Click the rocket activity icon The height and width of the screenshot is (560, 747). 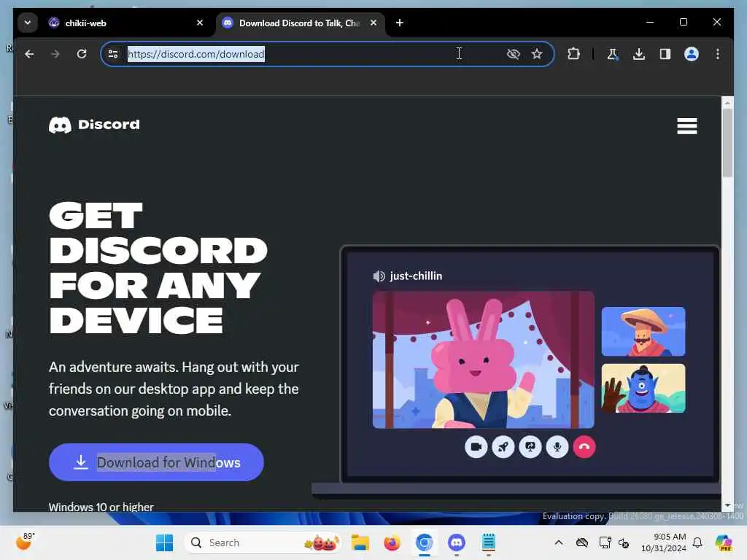(x=503, y=447)
